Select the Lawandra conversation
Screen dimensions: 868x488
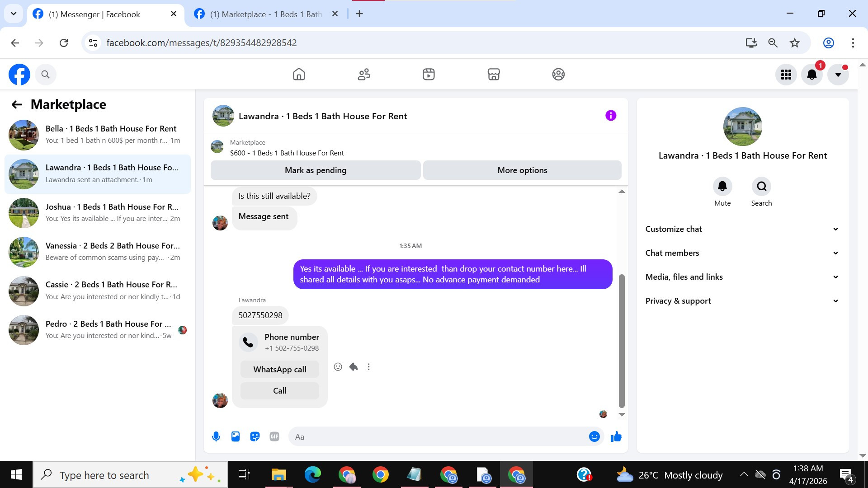[x=98, y=174]
